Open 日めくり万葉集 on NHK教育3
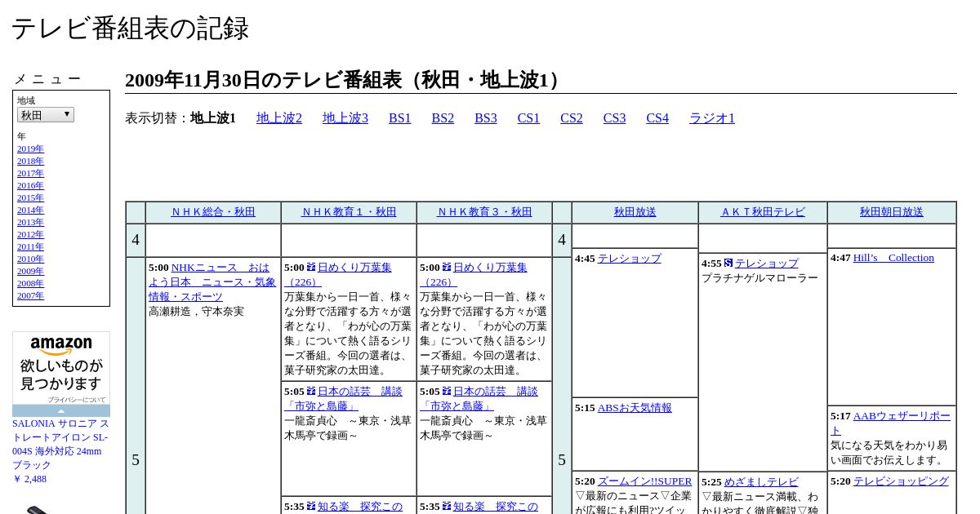Screen dimensions: 980x514 click(474, 274)
